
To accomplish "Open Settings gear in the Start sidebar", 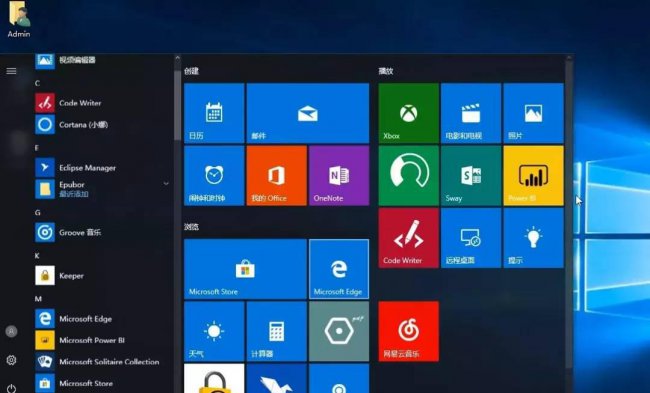I will [12, 360].
